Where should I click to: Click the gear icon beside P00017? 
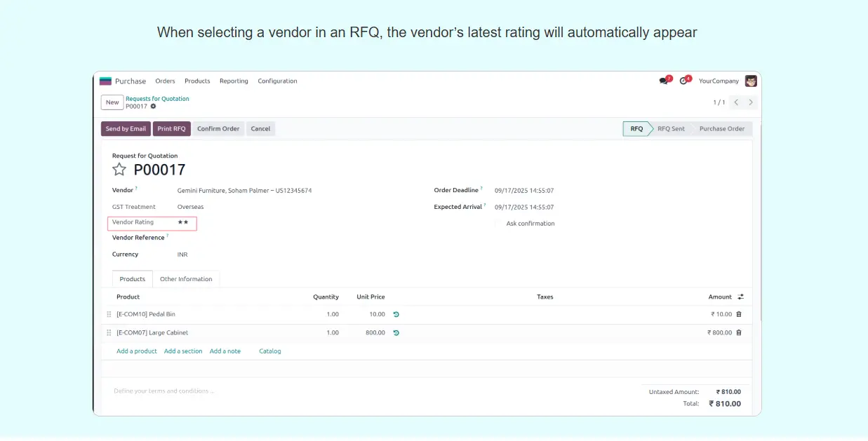(154, 107)
